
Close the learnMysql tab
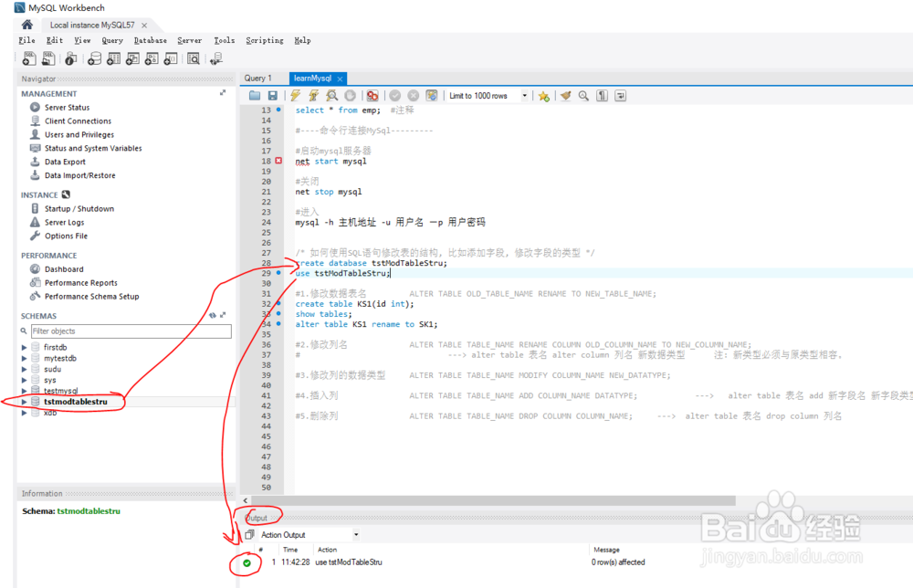[x=340, y=79]
